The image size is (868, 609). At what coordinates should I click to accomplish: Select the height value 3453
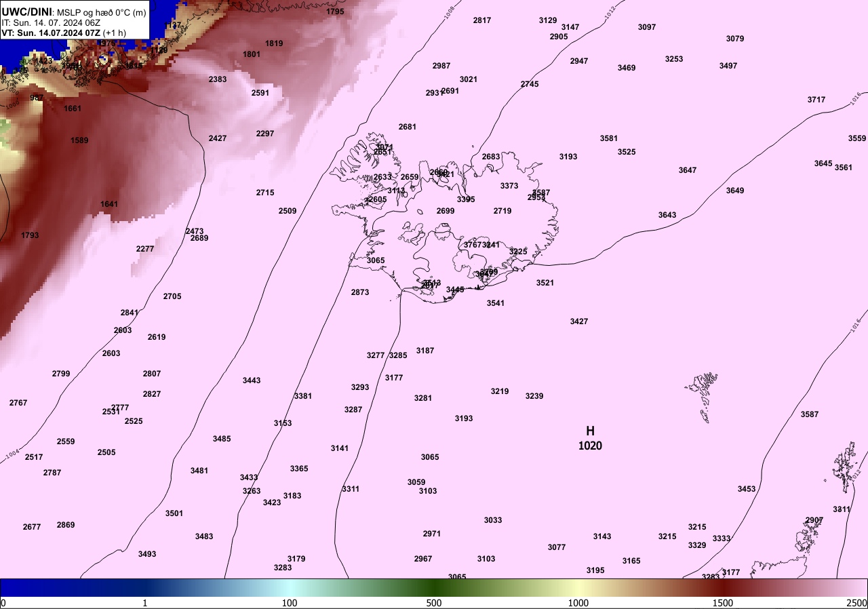pos(747,489)
